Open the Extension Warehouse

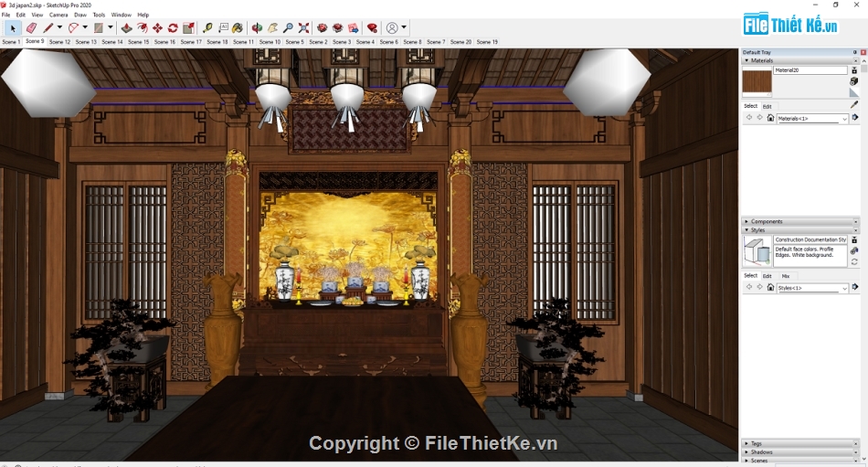(338, 27)
